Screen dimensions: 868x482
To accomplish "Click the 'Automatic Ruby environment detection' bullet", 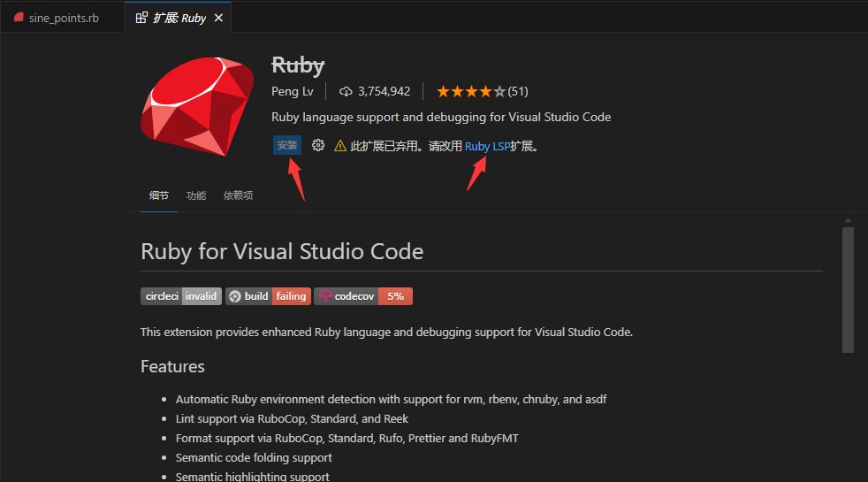I will pos(391,400).
